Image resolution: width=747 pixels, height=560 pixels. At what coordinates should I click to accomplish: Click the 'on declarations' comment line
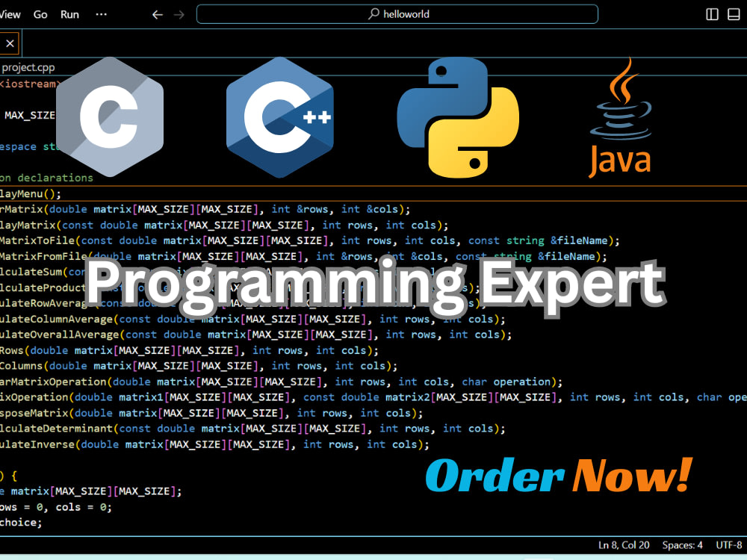pyautogui.click(x=46, y=178)
